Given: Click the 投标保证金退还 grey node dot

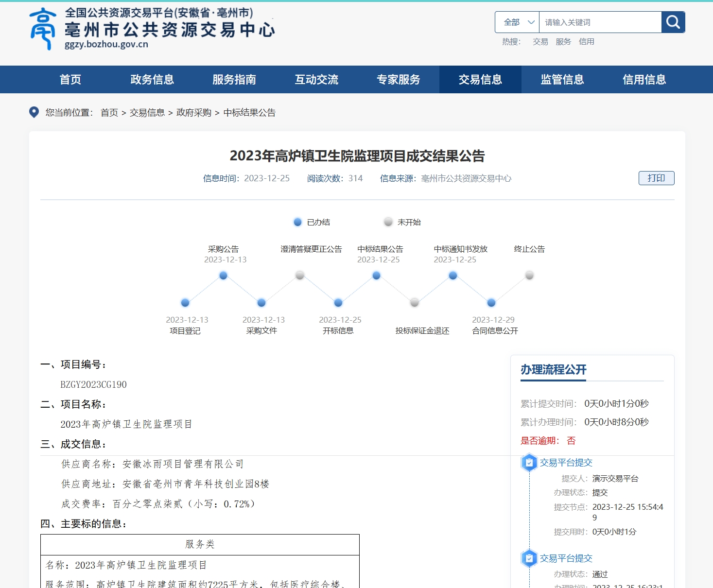Looking at the screenshot, I should point(415,303).
